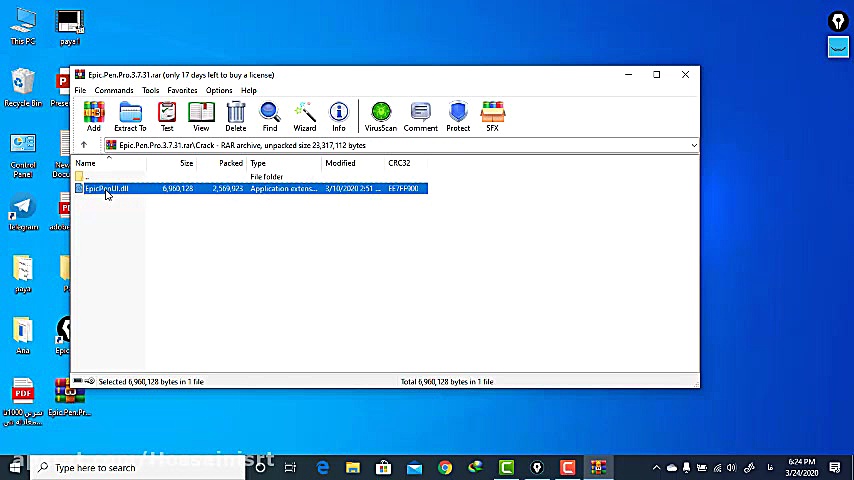Sort by the CRC32 column header
This screenshot has height=480, width=854.
pyautogui.click(x=406, y=163)
